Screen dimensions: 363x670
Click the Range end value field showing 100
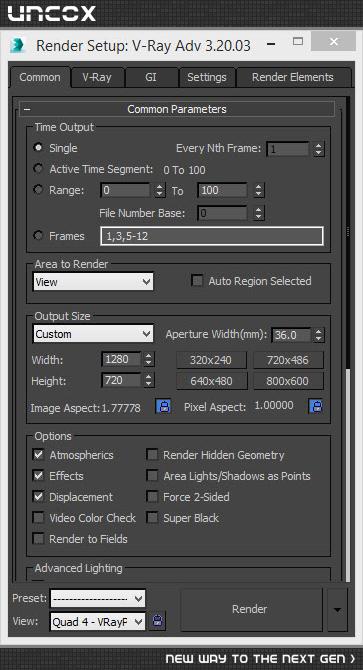tap(222, 190)
